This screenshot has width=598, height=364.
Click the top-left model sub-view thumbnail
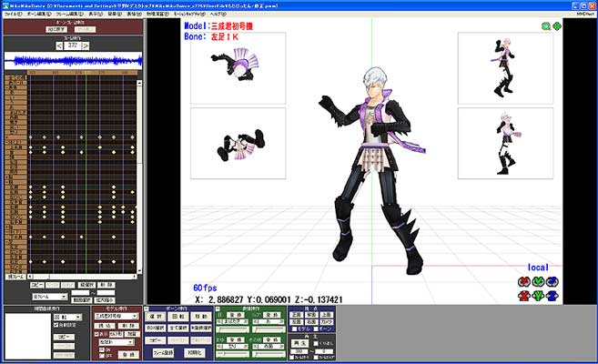pyautogui.click(x=238, y=68)
